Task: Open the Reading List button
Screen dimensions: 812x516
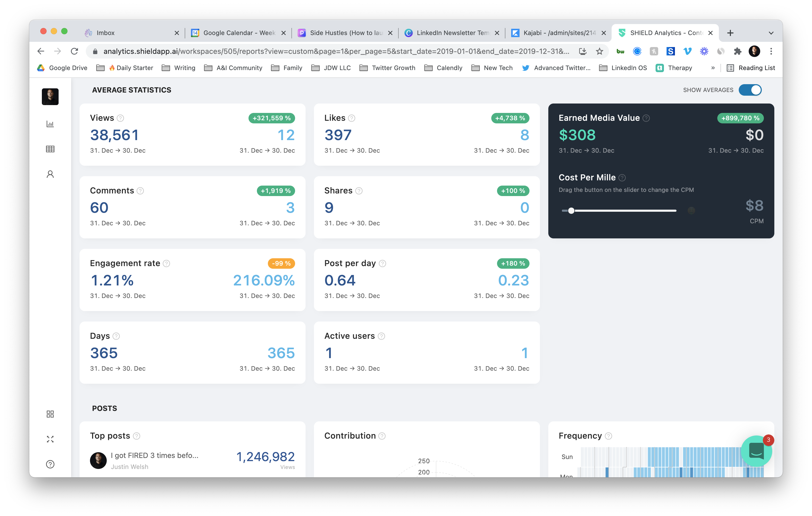Action: coord(751,68)
